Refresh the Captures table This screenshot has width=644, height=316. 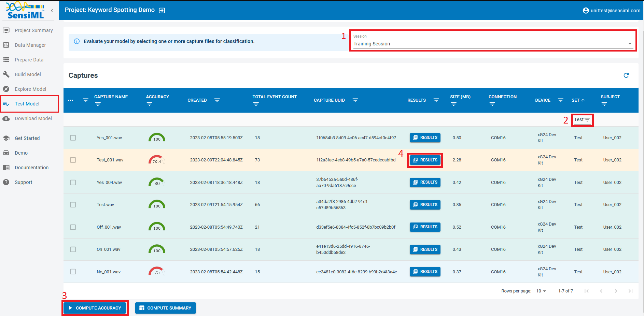coord(626,75)
